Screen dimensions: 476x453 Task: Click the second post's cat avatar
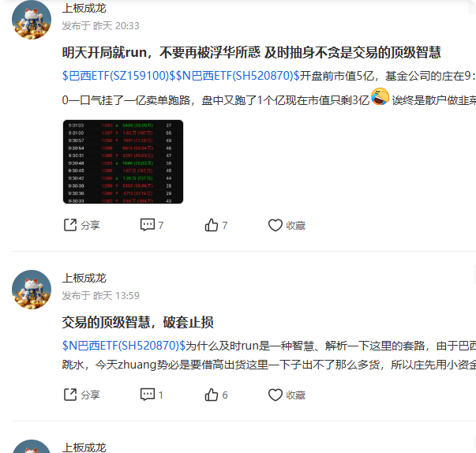pyautogui.click(x=32, y=290)
